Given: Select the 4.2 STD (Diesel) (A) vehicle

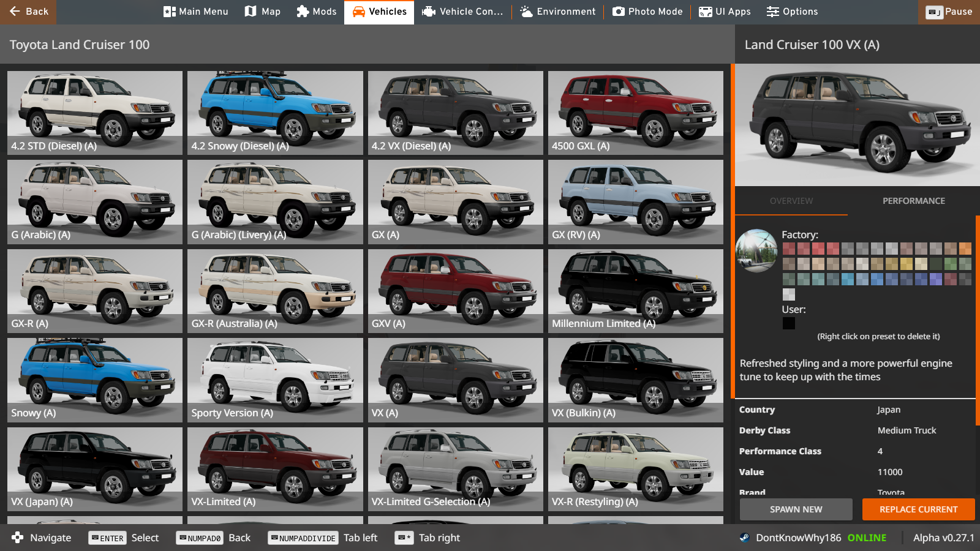Looking at the screenshot, I should [x=95, y=113].
